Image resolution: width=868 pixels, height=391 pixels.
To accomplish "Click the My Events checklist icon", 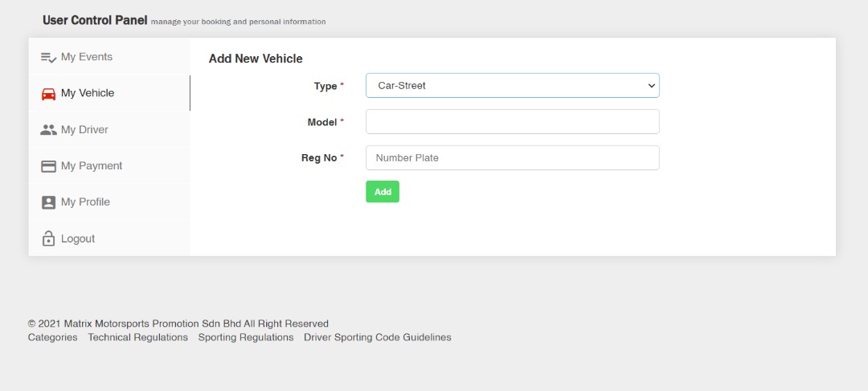I will pos(49,58).
